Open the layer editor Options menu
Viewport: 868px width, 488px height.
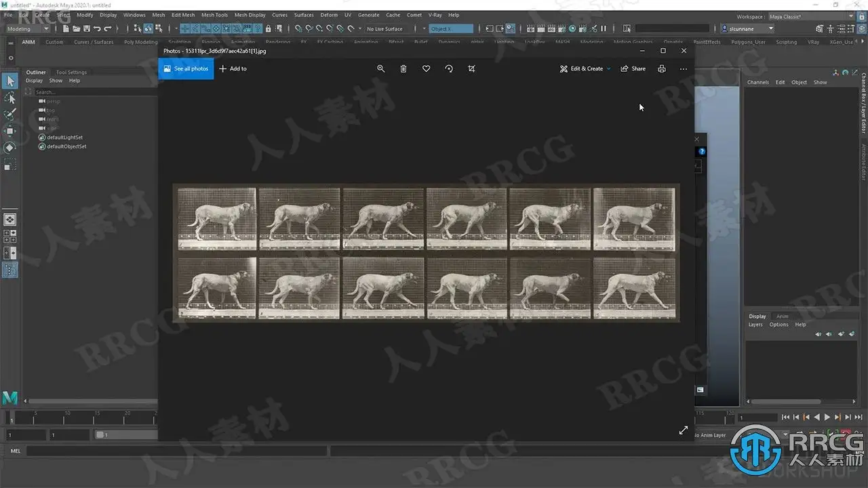[x=778, y=325]
